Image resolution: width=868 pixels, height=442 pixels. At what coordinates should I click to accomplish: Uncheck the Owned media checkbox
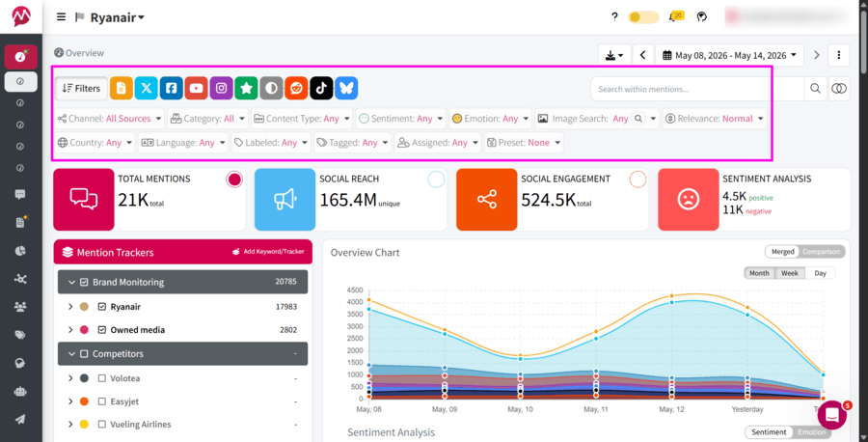pyautogui.click(x=102, y=329)
